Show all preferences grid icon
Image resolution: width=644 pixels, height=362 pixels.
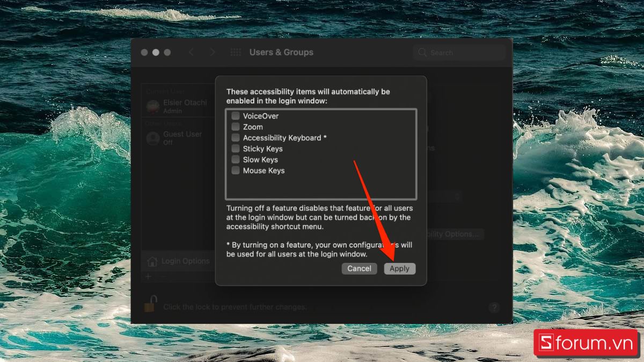(236, 52)
